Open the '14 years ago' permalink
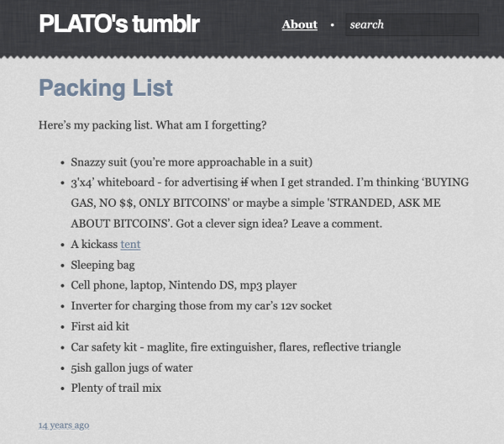This screenshot has width=504, height=444. pyautogui.click(x=64, y=425)
